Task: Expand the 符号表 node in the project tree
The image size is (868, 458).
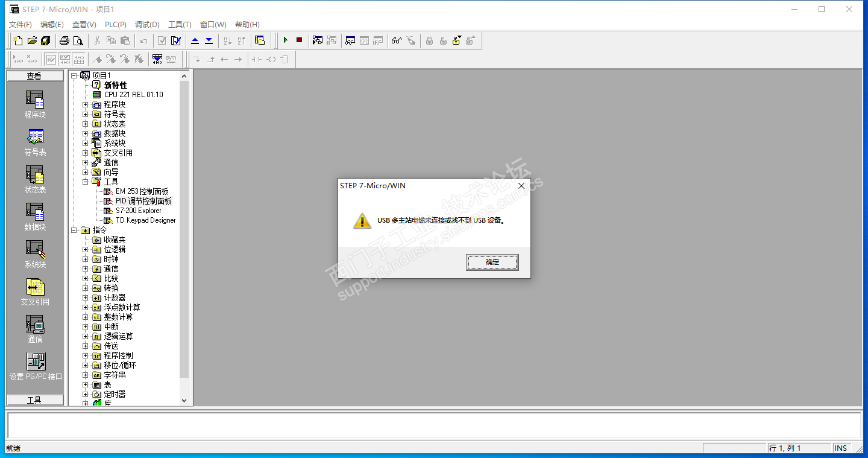Action: click(86, 114)
